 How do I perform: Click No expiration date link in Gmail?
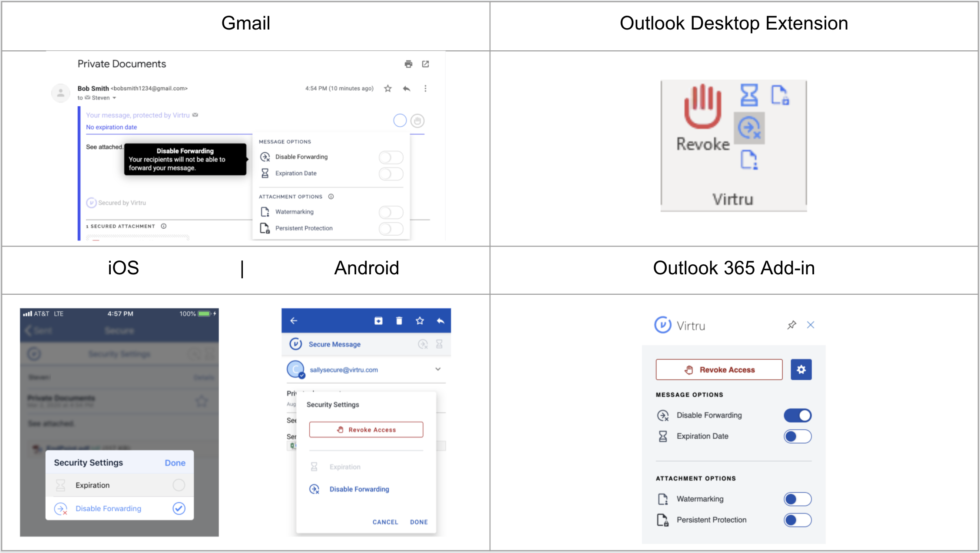(111, 127)
